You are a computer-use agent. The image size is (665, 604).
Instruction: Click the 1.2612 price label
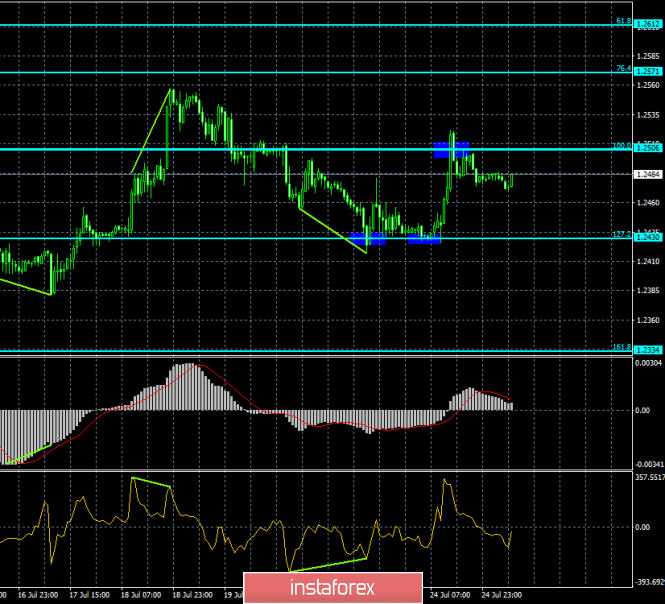click(648, 23)
